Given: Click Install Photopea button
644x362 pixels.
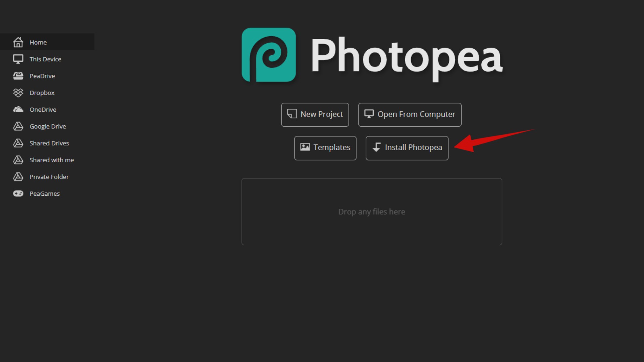Looking at the screenshot, I should click(x=407, y=147).
